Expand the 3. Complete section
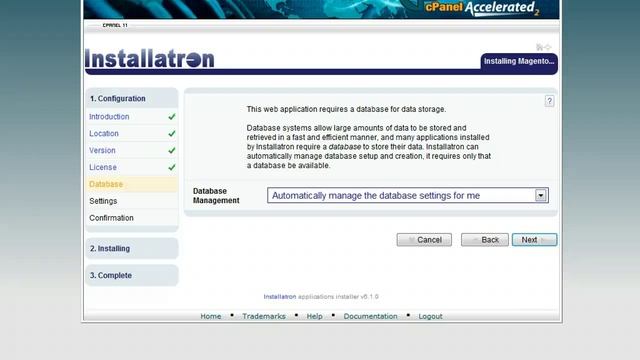The height and width of the screenshot is (360, 640). [x=132, y=276]
